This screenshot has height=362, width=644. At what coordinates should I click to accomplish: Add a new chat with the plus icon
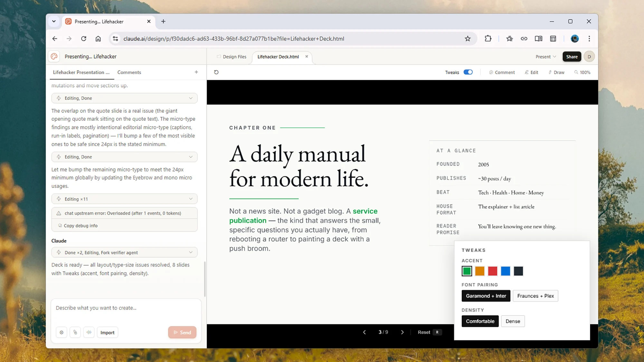pyautogui.click(x=196, y=72)
